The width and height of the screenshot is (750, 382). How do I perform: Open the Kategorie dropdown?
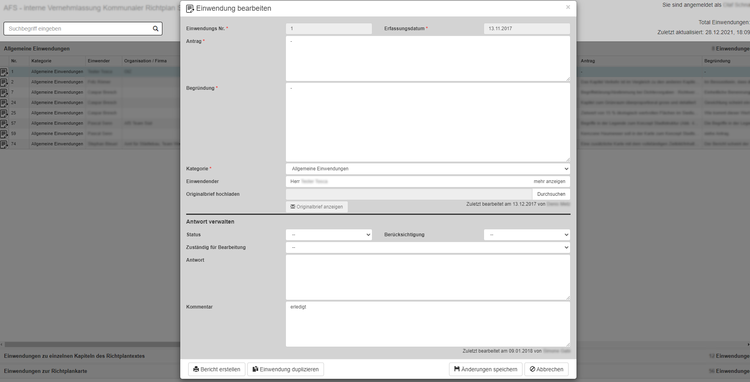point(428,169)
